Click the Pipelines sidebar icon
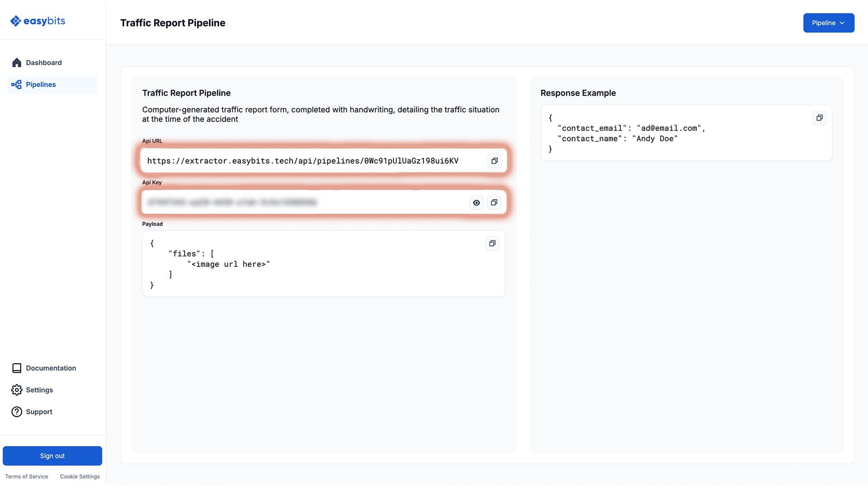868x488 pixels. (16, 84)
